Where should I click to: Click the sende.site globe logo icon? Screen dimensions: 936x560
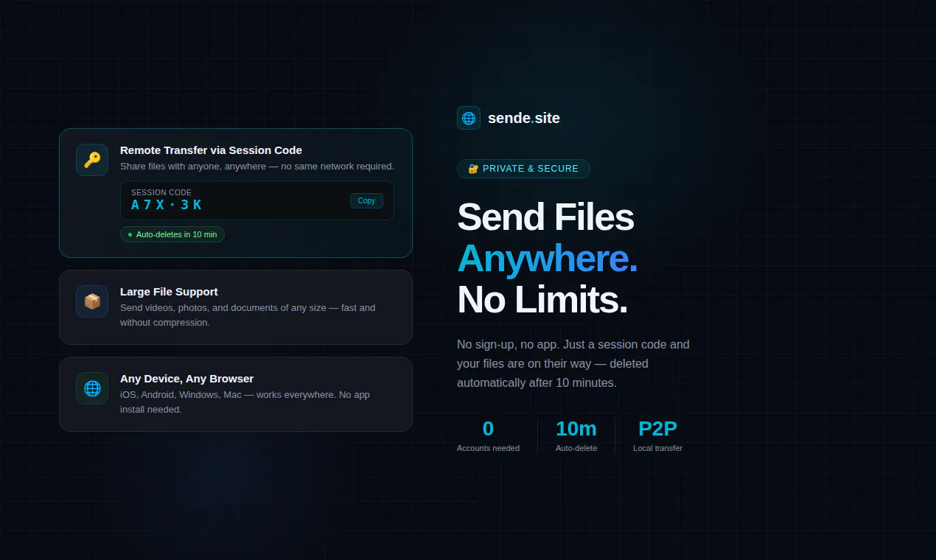469,118
